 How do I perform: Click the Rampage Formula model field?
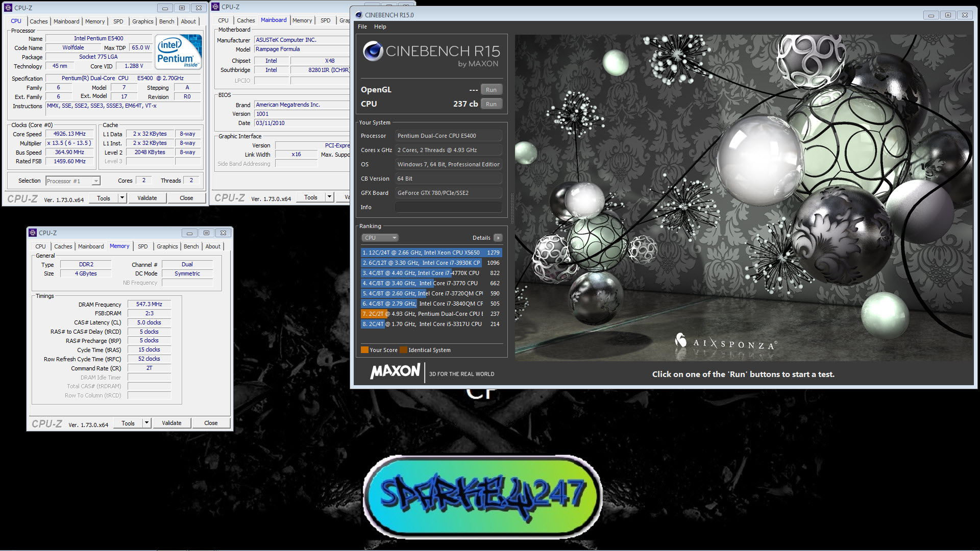tap(302, 49)
